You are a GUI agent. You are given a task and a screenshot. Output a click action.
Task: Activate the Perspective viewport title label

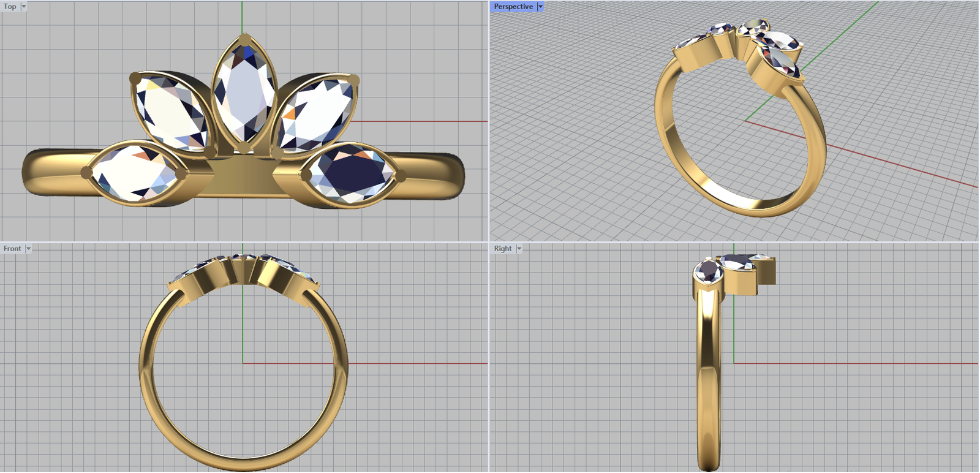pyautogui.click(x=513, y=7)
